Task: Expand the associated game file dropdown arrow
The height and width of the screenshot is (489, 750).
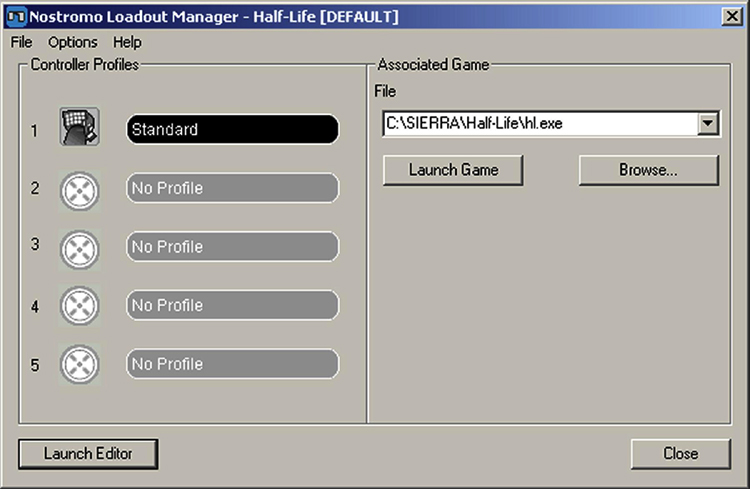Action: point(708,124)
